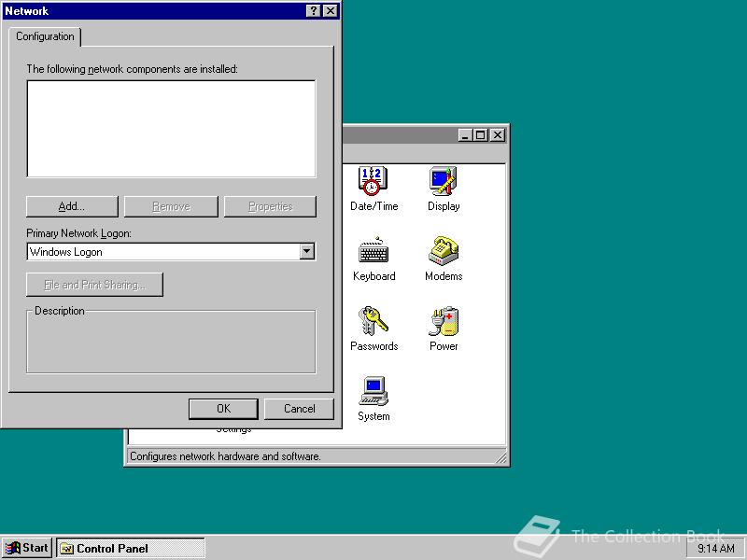The image size is (747, 560).
Task: Cancel the Network dialog
Action: click(299, 409)
